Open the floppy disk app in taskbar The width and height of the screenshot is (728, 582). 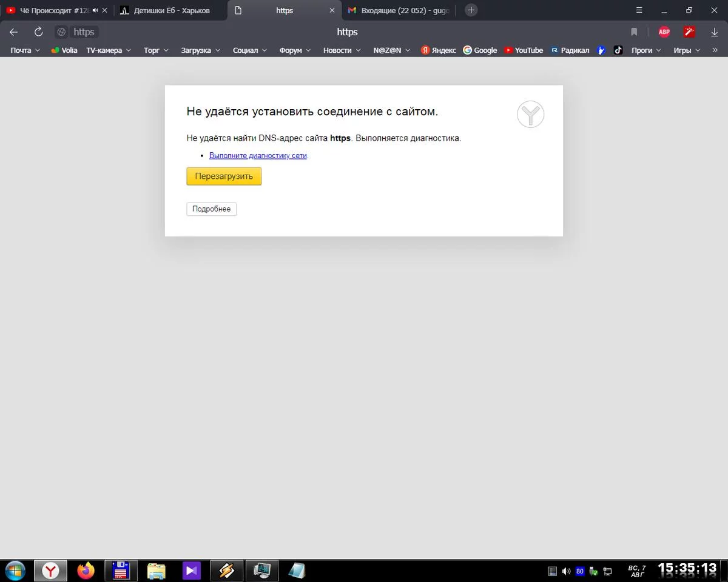pyautogui.click(x=121, y=570)
